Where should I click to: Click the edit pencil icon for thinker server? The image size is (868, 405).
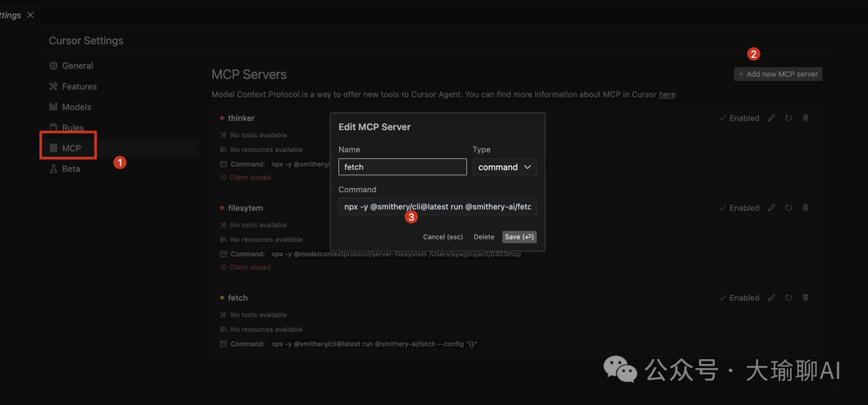772,118
